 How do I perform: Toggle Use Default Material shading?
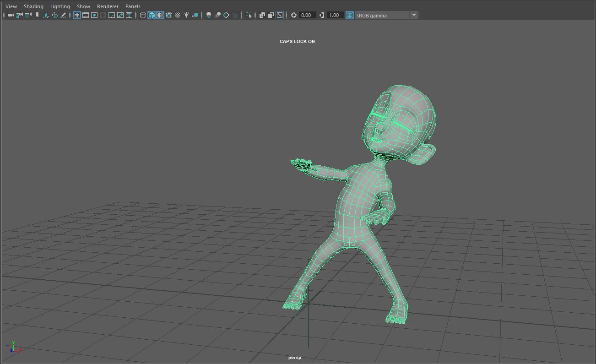160,15
